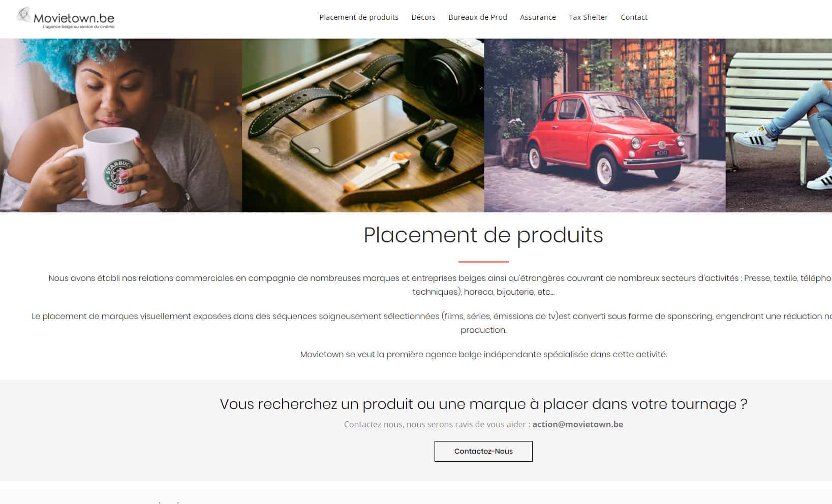Go to the Décors page
832x504 pixels.
(423, 17)
